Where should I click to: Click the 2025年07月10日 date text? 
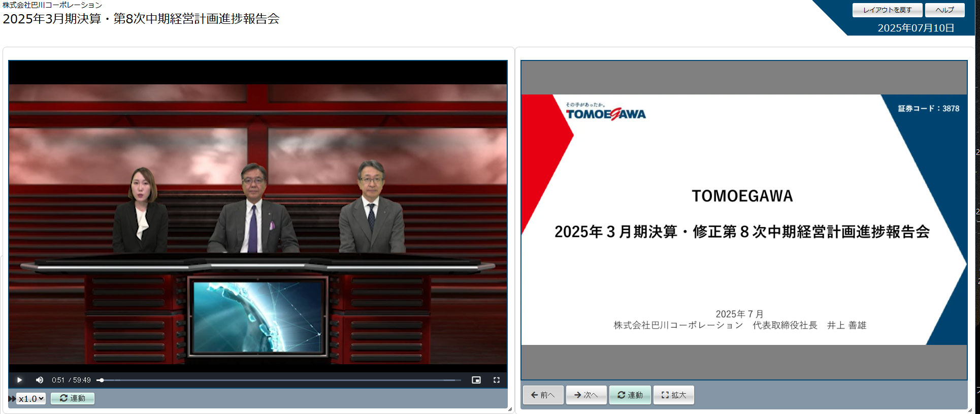click(x=916, y=28)
